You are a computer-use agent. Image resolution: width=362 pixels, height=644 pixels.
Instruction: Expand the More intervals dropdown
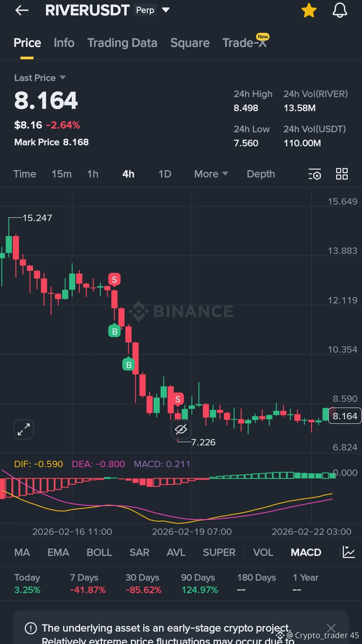pyautogui.click(x=211, y=174)
